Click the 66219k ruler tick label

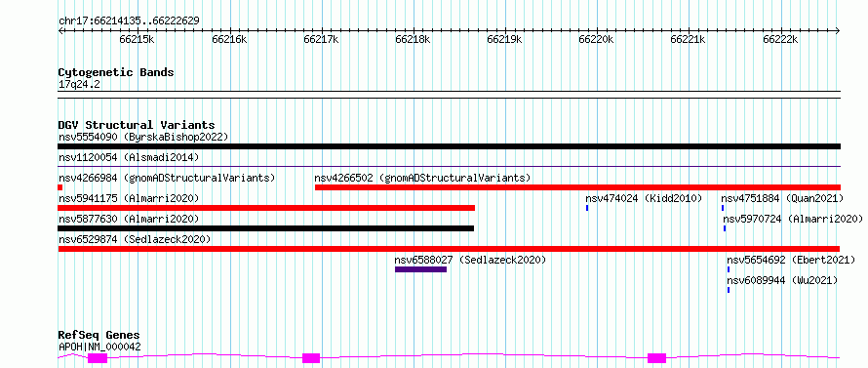click(x=505, y=39)
